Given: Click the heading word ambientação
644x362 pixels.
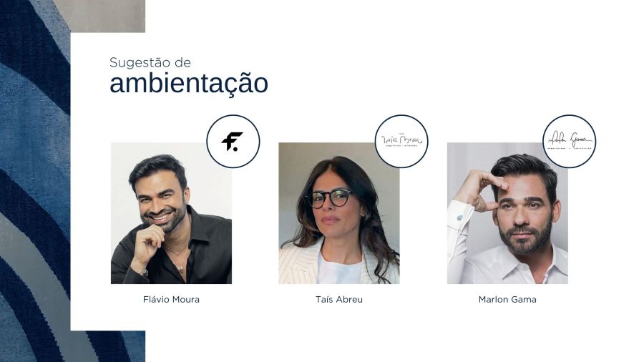Looking at the screenshot, I should [x=189, y=83].
